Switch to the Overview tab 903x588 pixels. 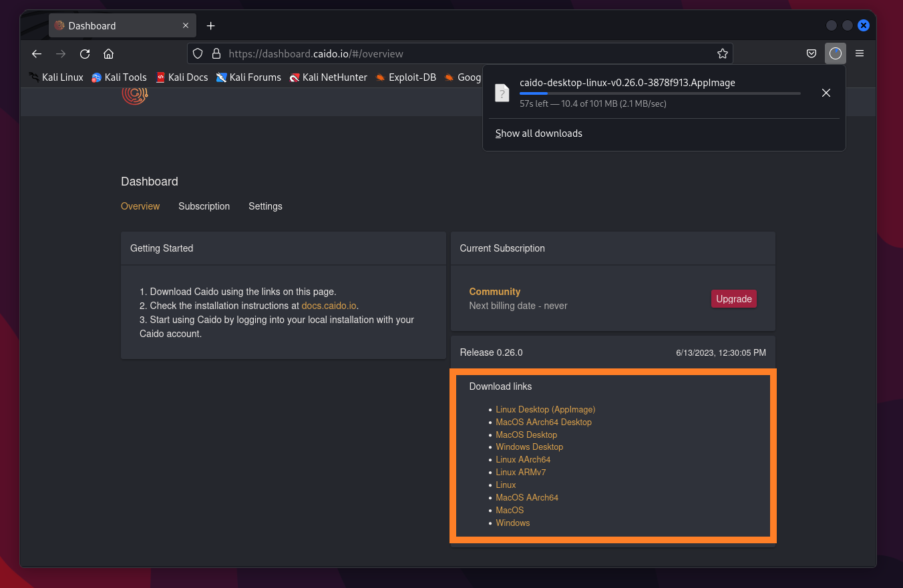(140, 206)
